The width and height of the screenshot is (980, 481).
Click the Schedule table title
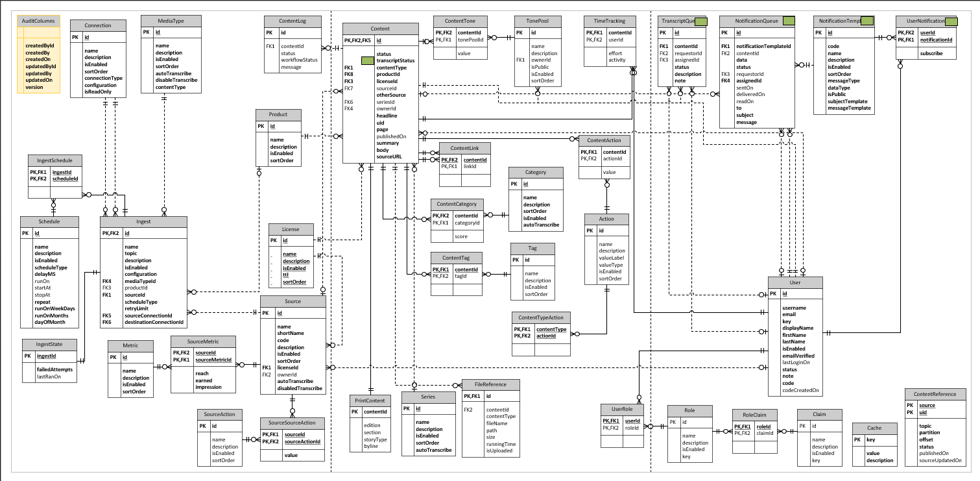[x=49, y=221]
